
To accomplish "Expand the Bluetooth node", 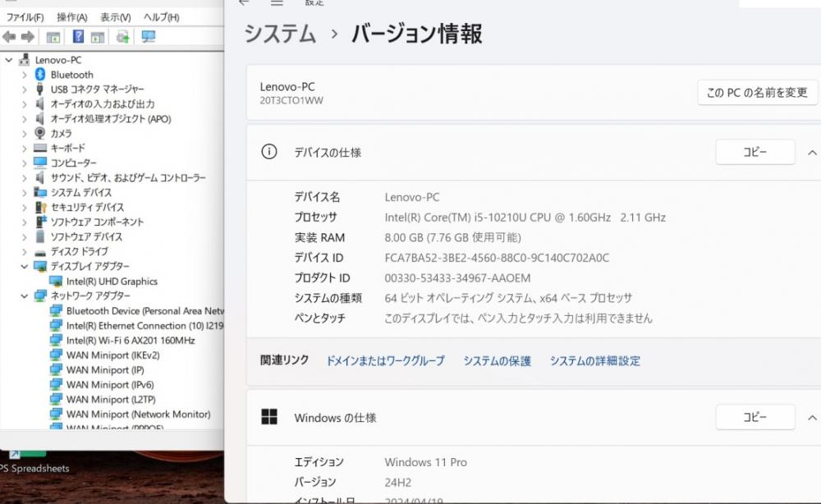I will [24, 75].
